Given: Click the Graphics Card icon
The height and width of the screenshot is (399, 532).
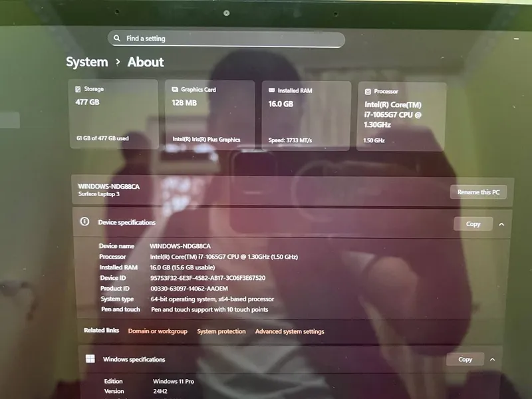Looking at the screenshot, I should tap(175, 90).
